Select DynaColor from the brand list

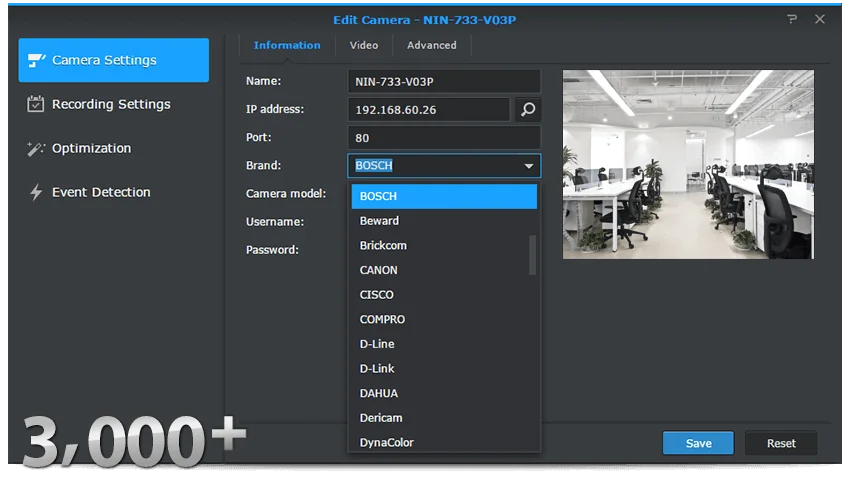[x=444, y=442]
